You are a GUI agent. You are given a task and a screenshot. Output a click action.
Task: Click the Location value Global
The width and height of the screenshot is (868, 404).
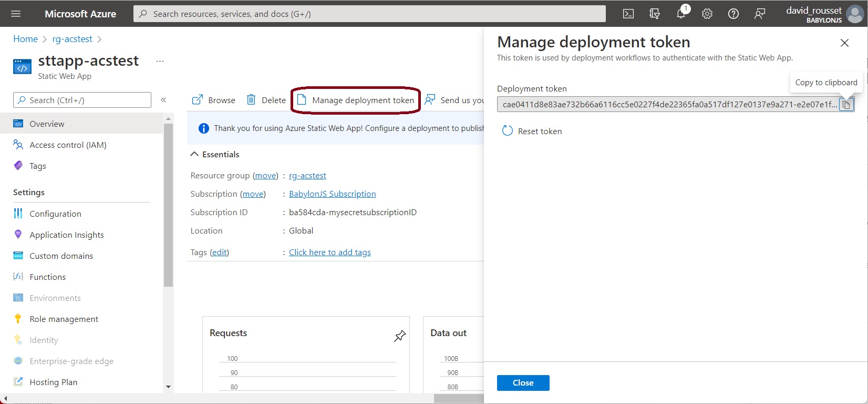[x=301, y=231]
